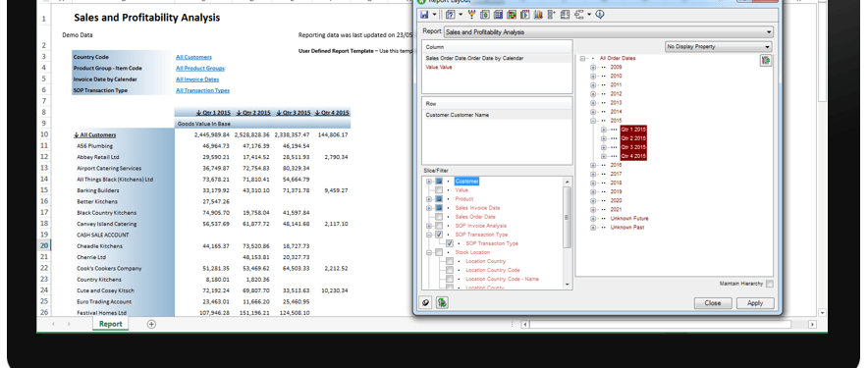Open the Report selection dropdown

coord(609,32)
